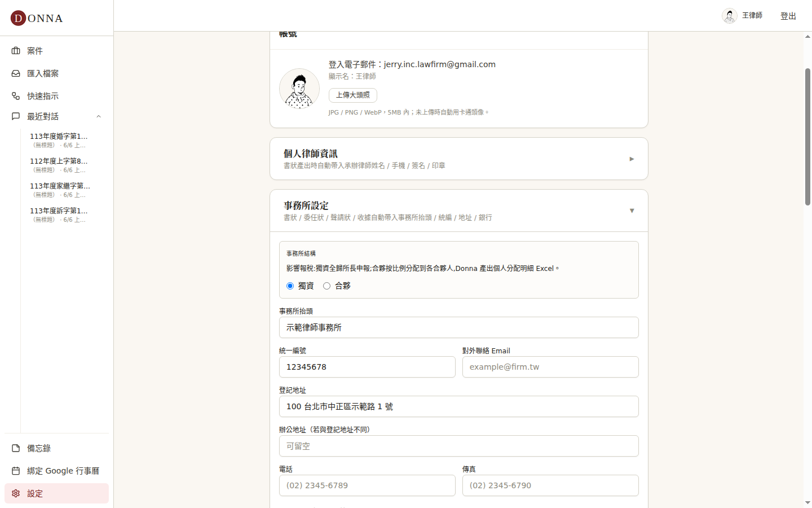Image resolution: width=812 pixels, height=508 pixels.
Task: Click the 上傳大頭照 button
Action: click(x=353, y=95)
